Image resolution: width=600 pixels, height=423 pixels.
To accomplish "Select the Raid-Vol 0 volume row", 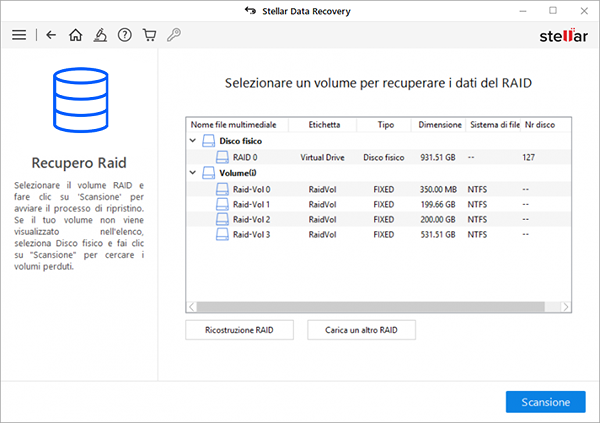I will click(x=378, y=189).
